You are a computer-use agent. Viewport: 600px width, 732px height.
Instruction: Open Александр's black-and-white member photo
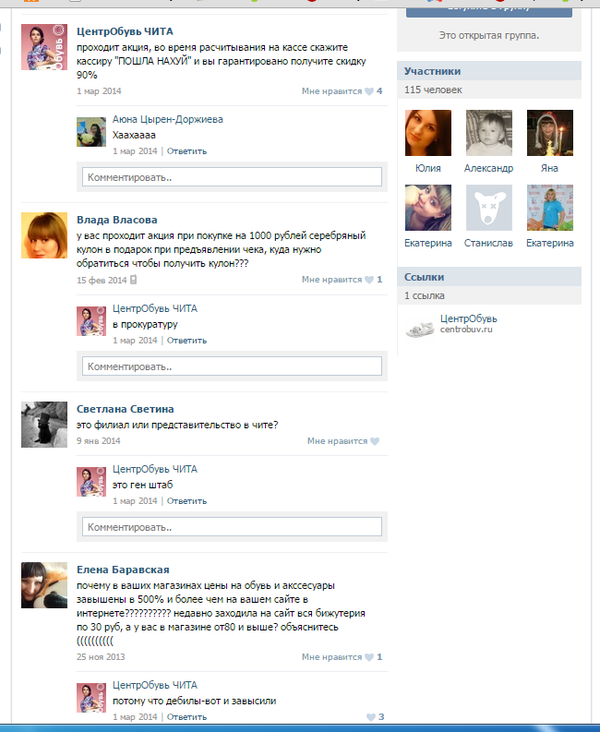tap(488, 133)
